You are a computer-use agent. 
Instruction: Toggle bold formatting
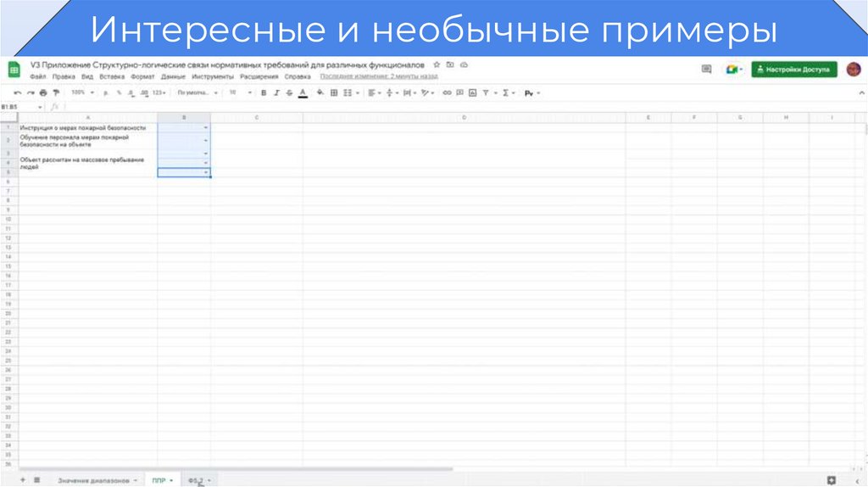pyautogui.click(x=264, y=93)
